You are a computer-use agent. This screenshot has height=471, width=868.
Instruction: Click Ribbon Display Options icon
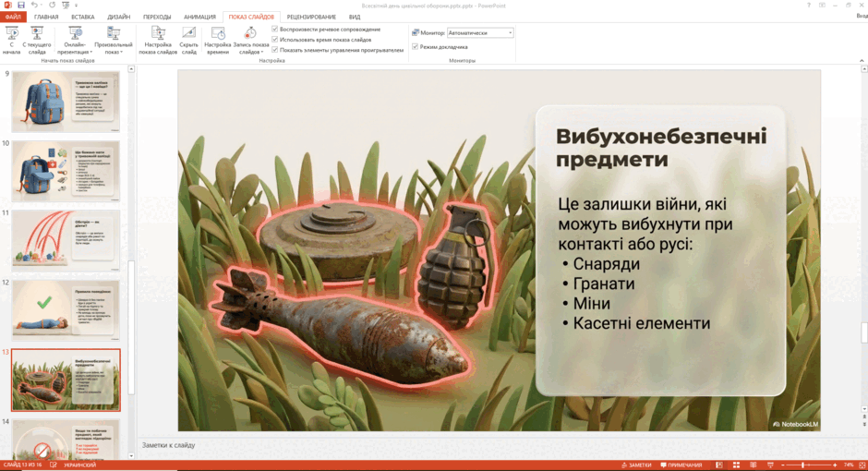pos(822,6)
